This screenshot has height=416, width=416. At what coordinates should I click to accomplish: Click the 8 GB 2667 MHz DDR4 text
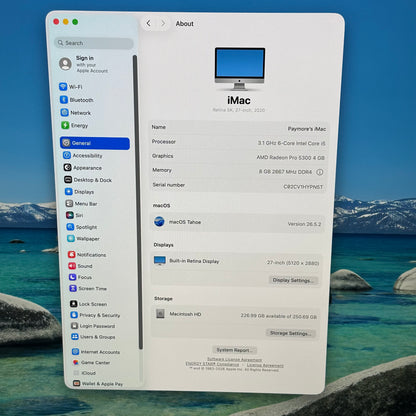point(285,172)
